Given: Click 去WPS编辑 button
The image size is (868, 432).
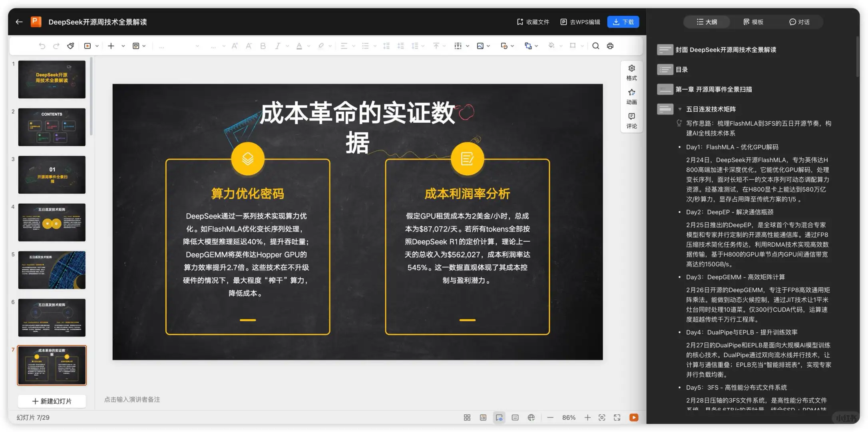Looking at the screenshot, I should tap(580, 22).
